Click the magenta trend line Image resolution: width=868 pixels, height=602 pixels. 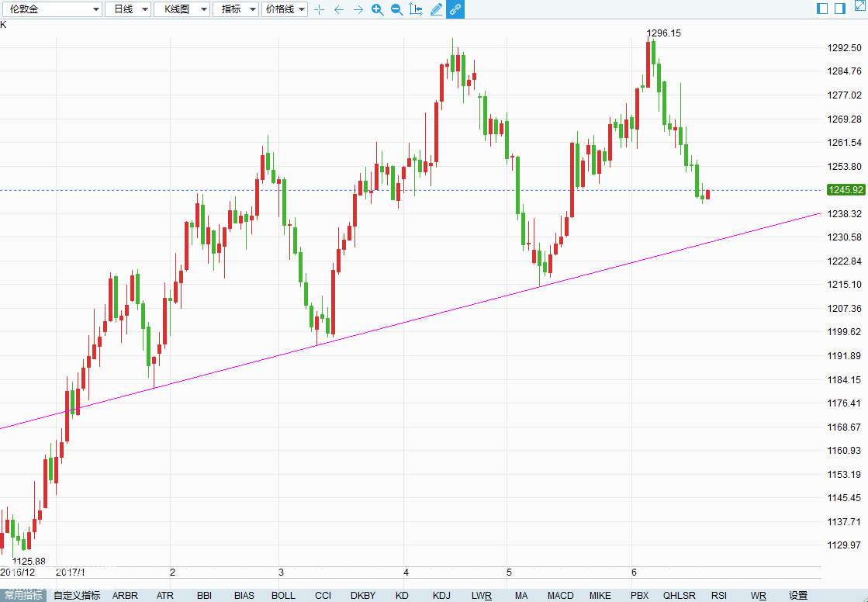(x=410, y=320)
